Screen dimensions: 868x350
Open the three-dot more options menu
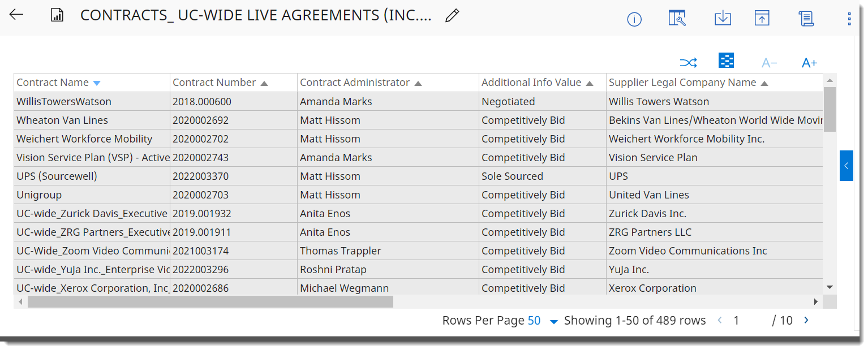(849, 19)
